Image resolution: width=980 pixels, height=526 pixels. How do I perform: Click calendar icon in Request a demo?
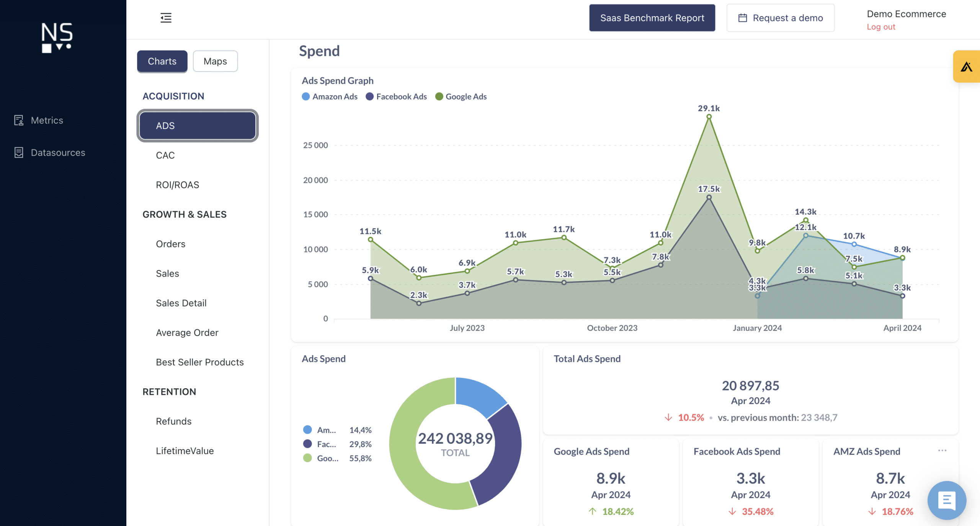coord(742,18)
